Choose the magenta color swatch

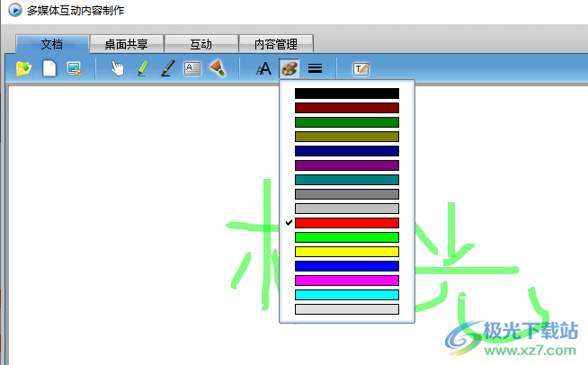tap(347, 280)
